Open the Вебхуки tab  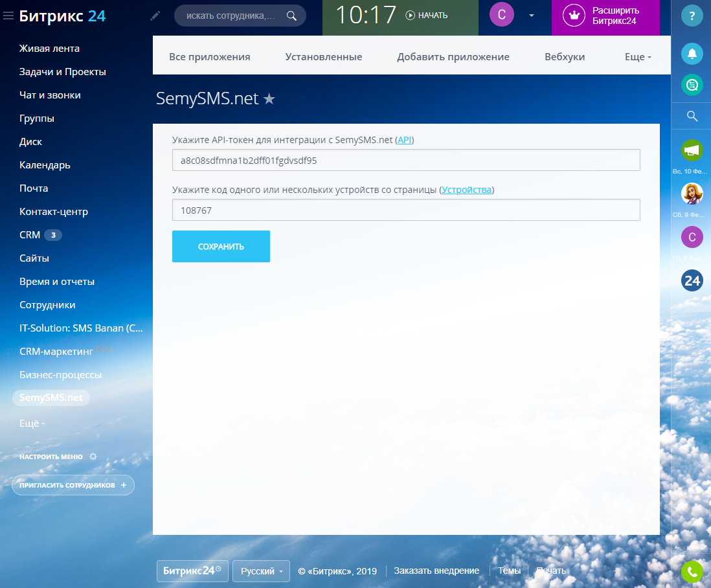565,57
